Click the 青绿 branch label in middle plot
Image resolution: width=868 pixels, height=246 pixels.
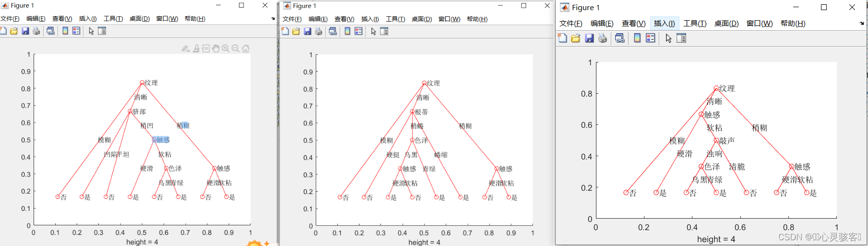tap(429, 169)
